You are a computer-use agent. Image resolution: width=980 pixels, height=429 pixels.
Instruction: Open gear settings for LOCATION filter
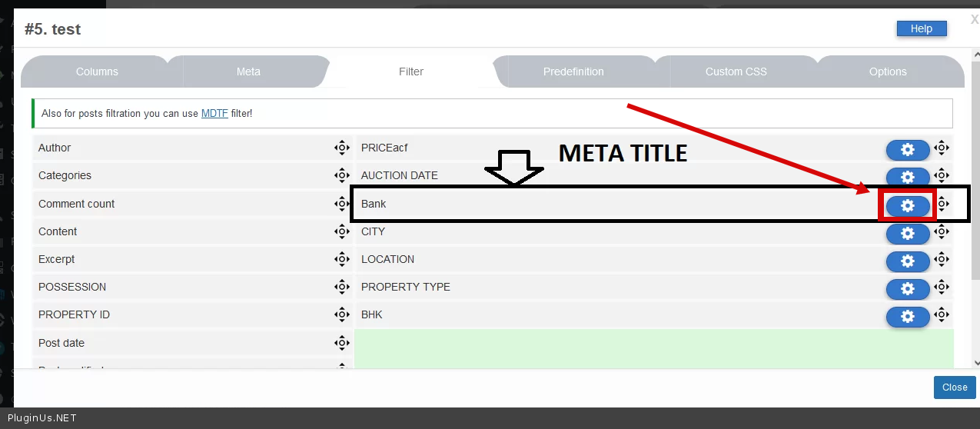[908, 261]
